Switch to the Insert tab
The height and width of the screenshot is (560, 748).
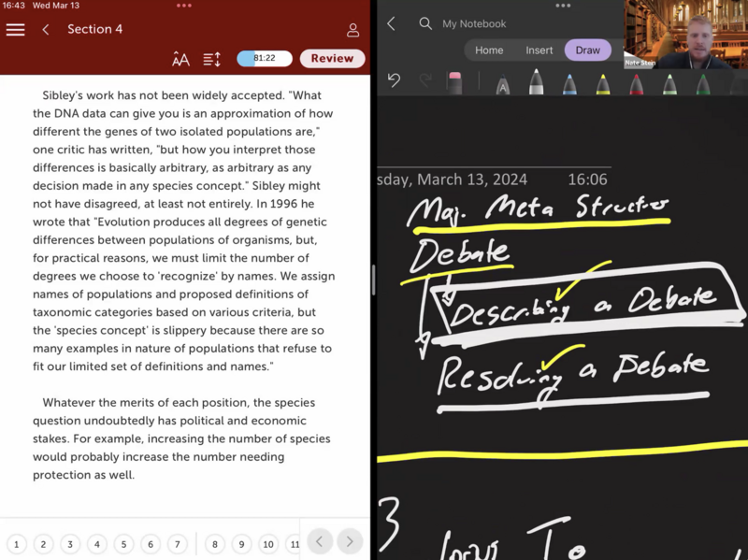[539, 50]
